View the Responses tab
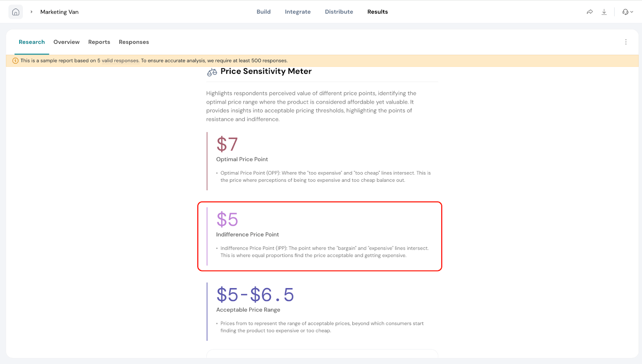The height and width of the screenshot is (364, 642). pos(134,42)
